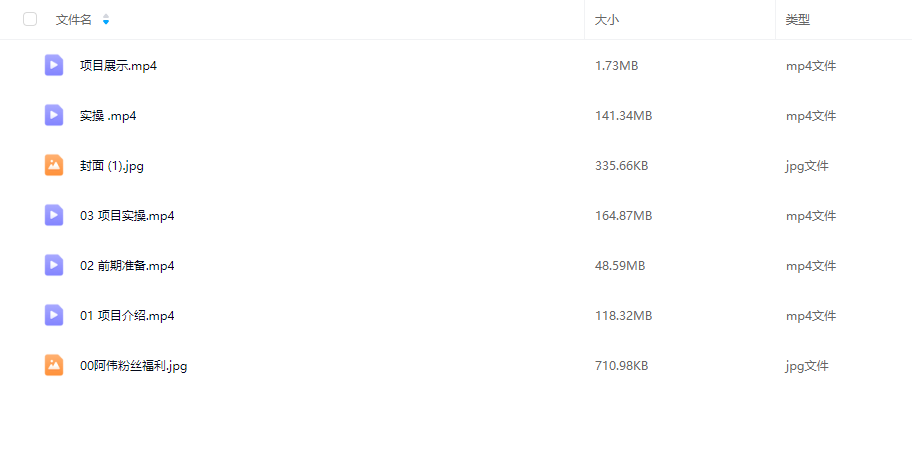Sort by the 大小 column header

point(607,20)
